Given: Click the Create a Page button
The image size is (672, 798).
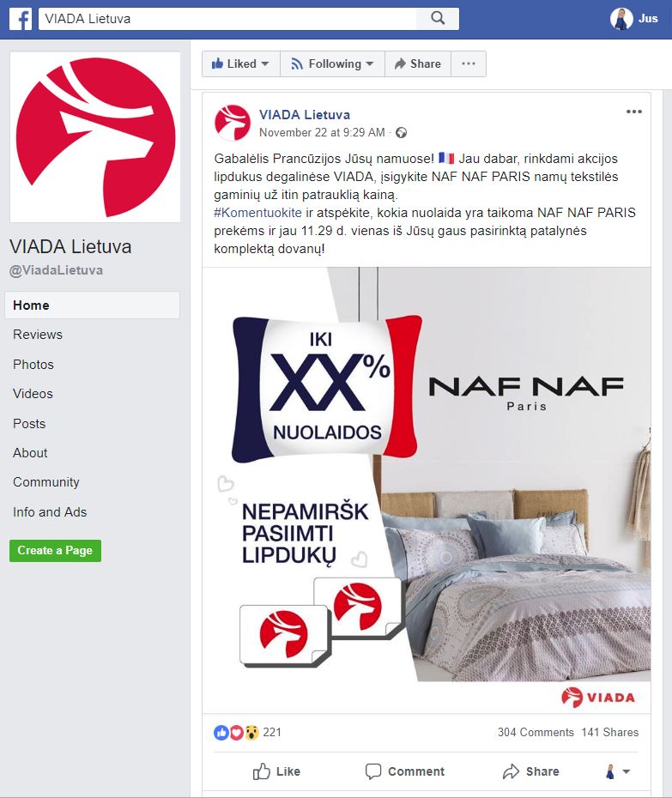Looking at the screenshot, I should [x=55, y=551].
